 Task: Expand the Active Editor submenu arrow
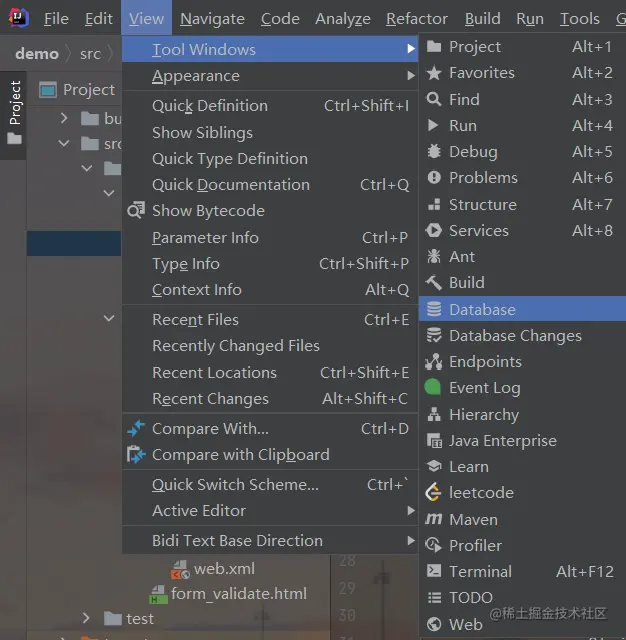pyautogui.click(x=411, y=511)
